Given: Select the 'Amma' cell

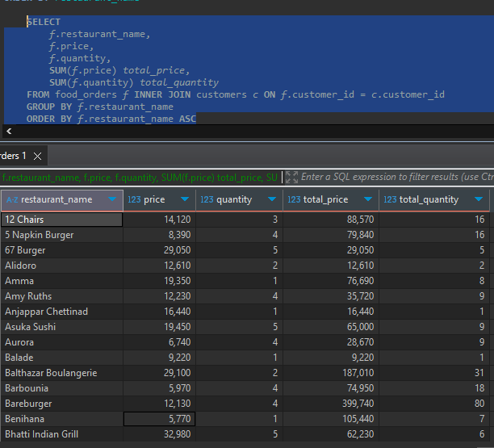Looking at the screenshot, I should tap(61, 281).
